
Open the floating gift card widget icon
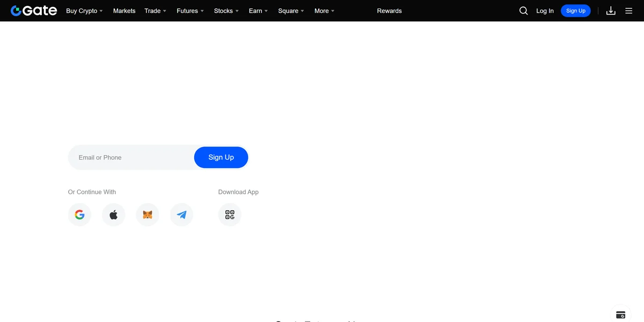621,314
